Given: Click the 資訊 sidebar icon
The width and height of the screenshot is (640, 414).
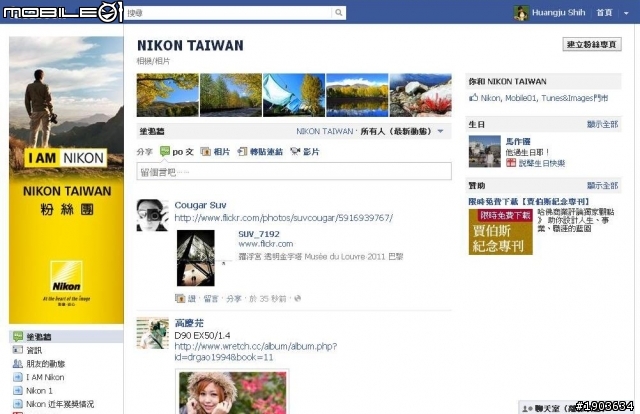Looking at the screenshot, I should pos(18,350).
